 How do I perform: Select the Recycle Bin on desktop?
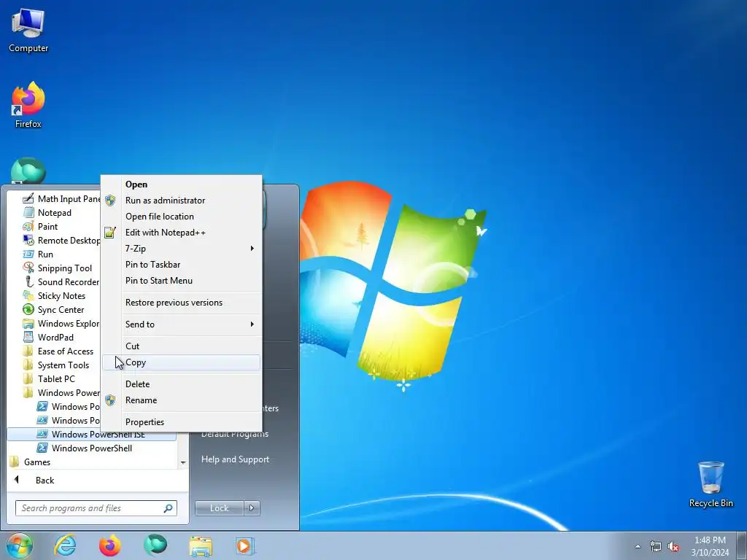tap(711, 484)
